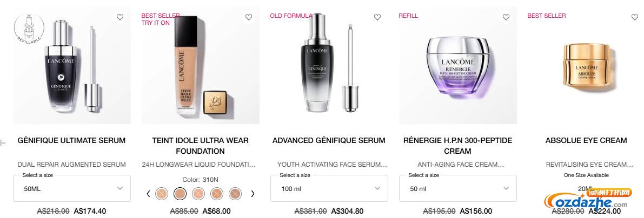Show next foundation shades with right chevron
This screenshot has height=218, width=644.
pos(253,194)
